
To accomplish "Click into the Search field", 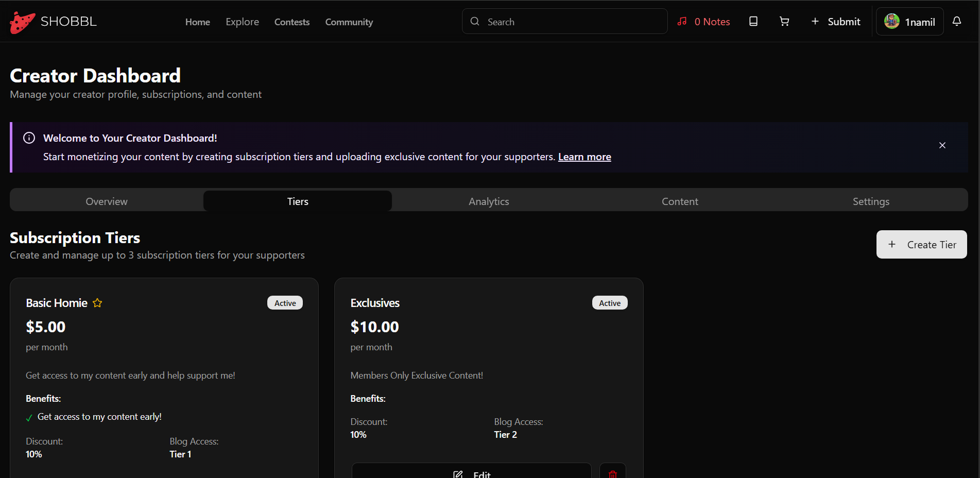I will (564, 22).
